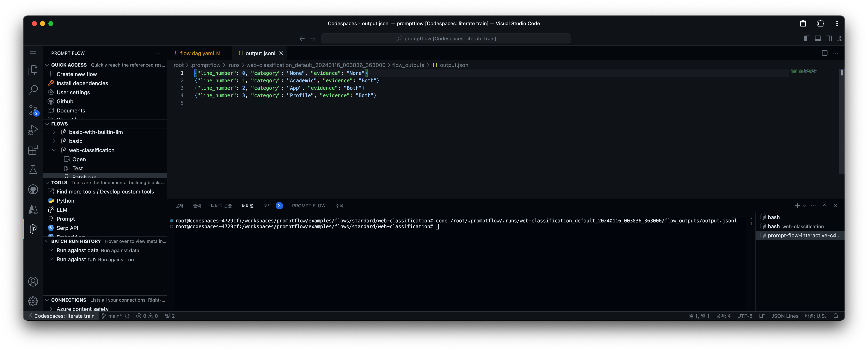Open the new terminal profile dropdown arrow
Image resolution: width=868 pixels, height=351 pixels.
point(804,205)
